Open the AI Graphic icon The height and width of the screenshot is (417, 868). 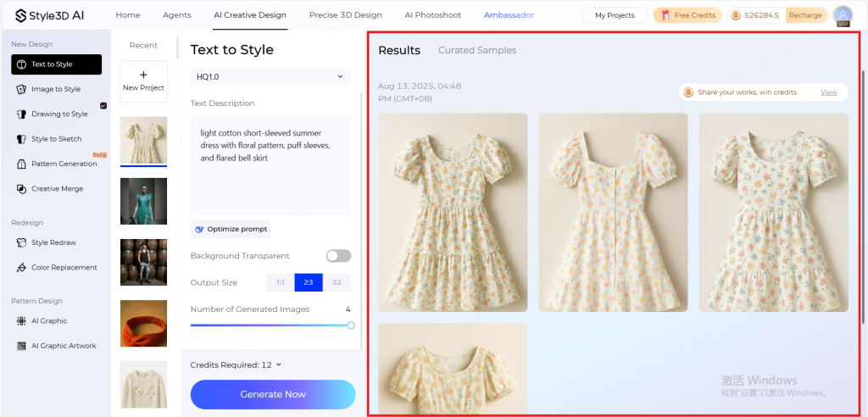[x=21, y=321]
